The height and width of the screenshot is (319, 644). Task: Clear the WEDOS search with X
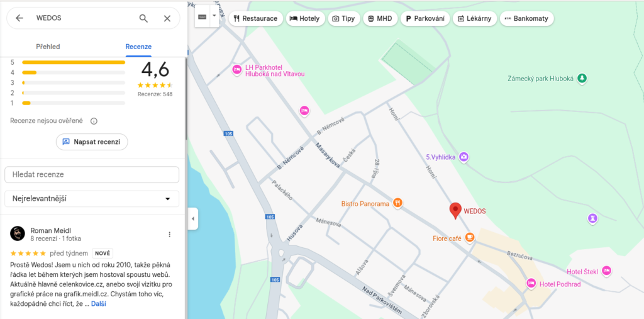pos(167,18)
